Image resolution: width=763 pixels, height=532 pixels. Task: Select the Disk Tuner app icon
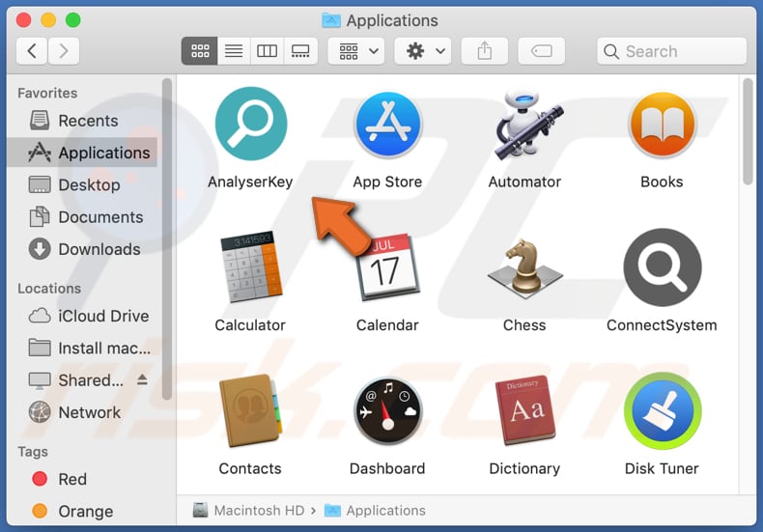point(663,410)
